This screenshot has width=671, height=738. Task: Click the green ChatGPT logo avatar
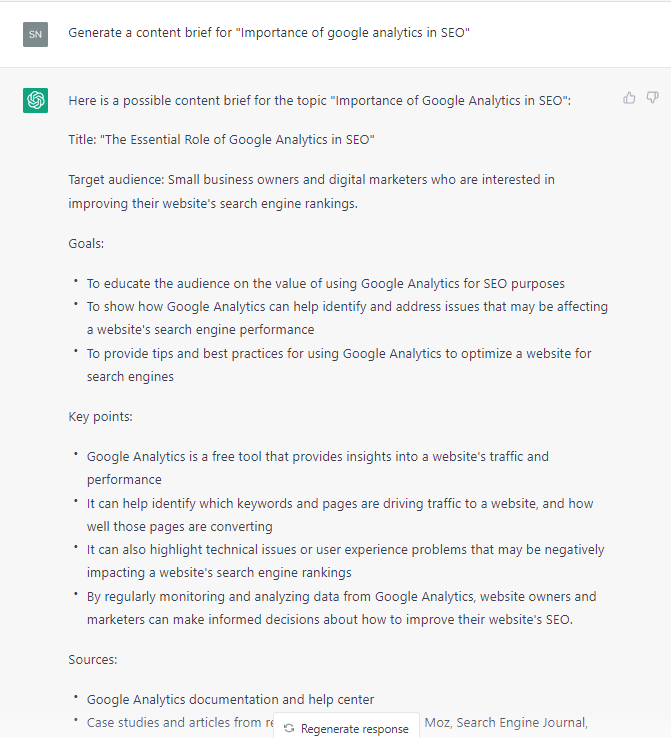(36, 100)
